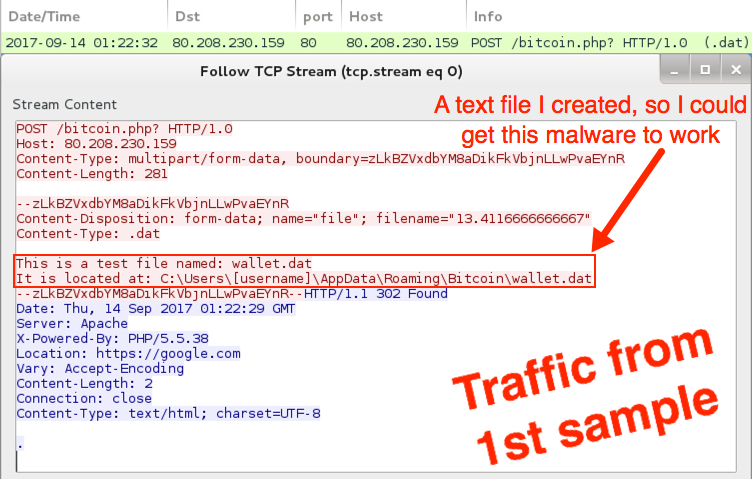Close the Follow TCP Stream dialog
752x479 pixels.
click(x=736, y=70)
